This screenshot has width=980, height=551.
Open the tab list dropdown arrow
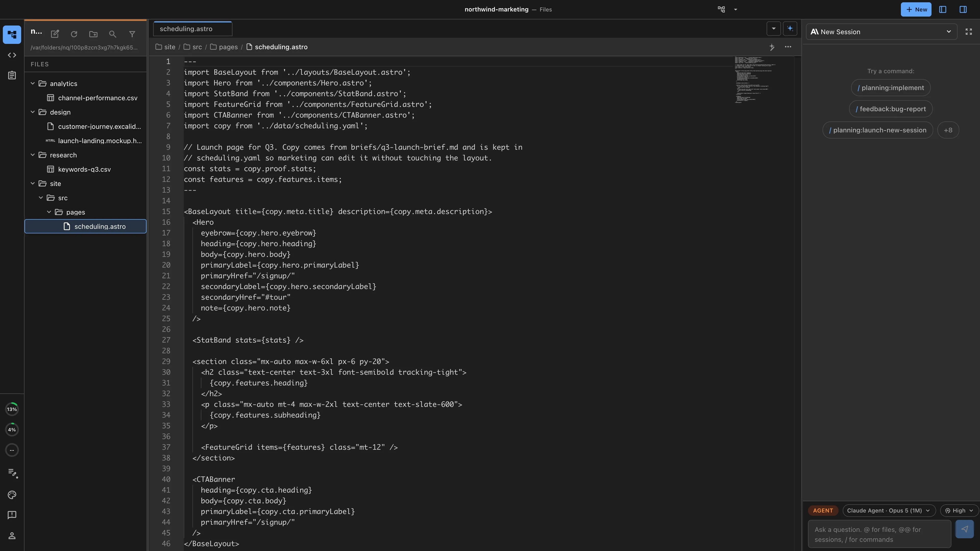(x=774, y=29)
